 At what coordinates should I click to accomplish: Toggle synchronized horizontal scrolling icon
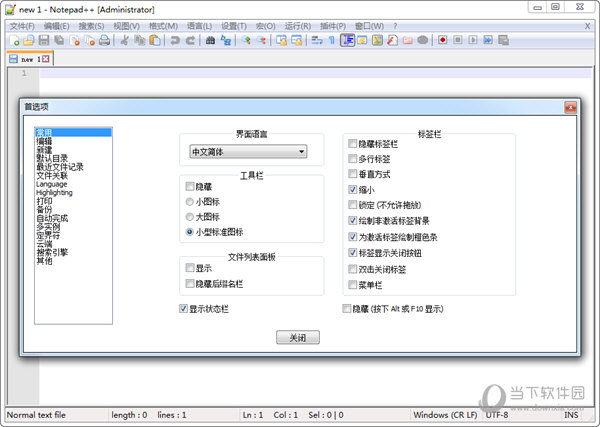point(297,40)
